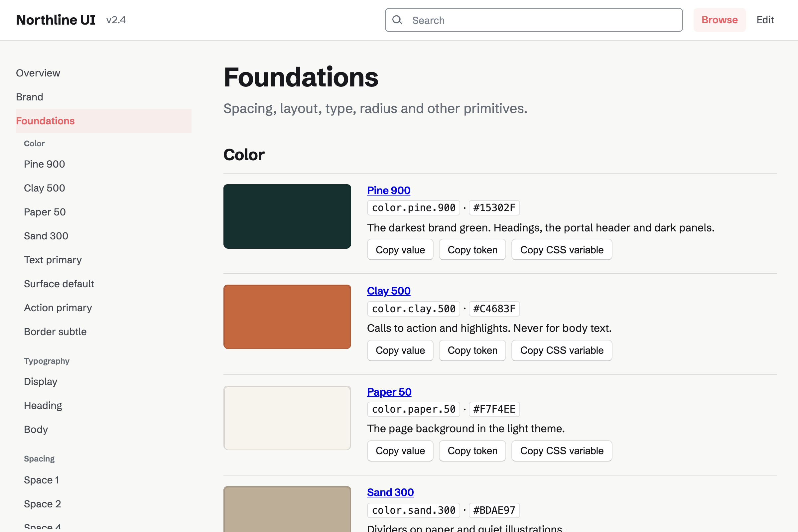The image size is (798, 532).
Task: Open Space 1 in sidebar
Action: click(x=41, y=480)
